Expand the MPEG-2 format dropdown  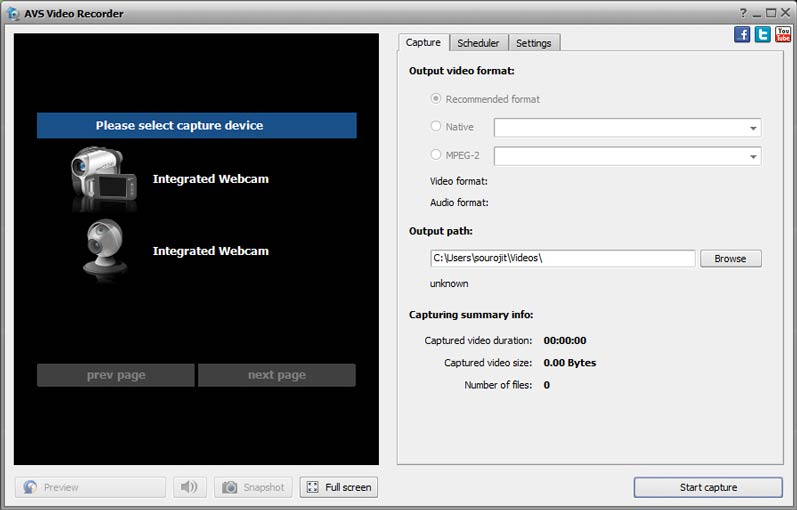(753, 156)
